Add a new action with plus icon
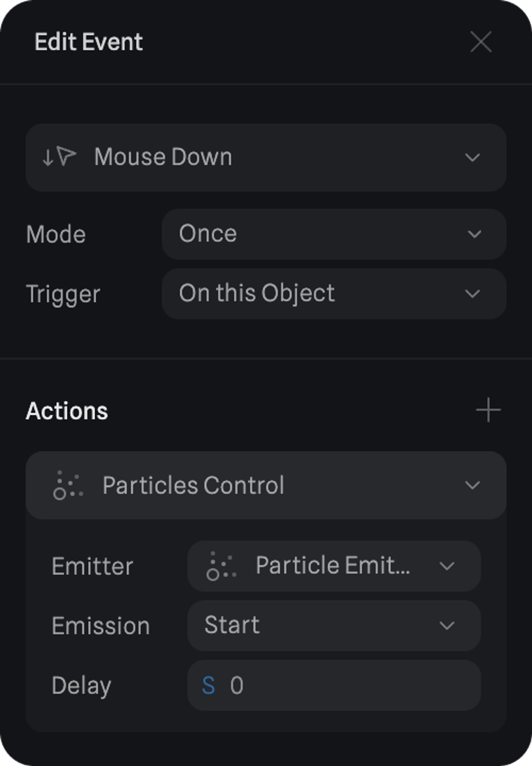 point(488,410)
